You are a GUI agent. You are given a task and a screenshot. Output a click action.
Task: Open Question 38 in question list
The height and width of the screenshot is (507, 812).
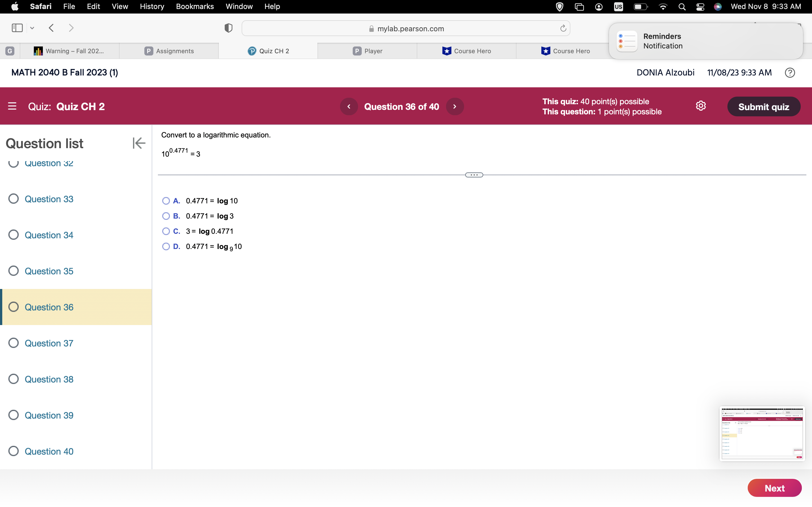coord(49,379)
